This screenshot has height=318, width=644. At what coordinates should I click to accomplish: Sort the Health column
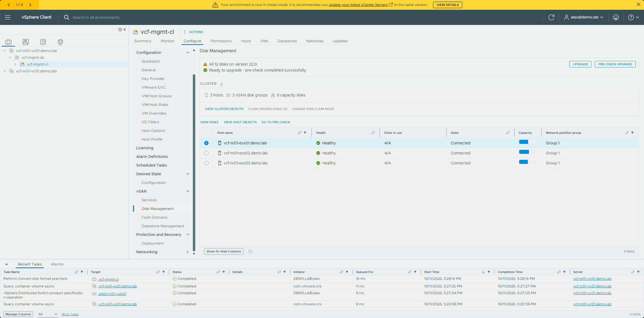point(373,133)
